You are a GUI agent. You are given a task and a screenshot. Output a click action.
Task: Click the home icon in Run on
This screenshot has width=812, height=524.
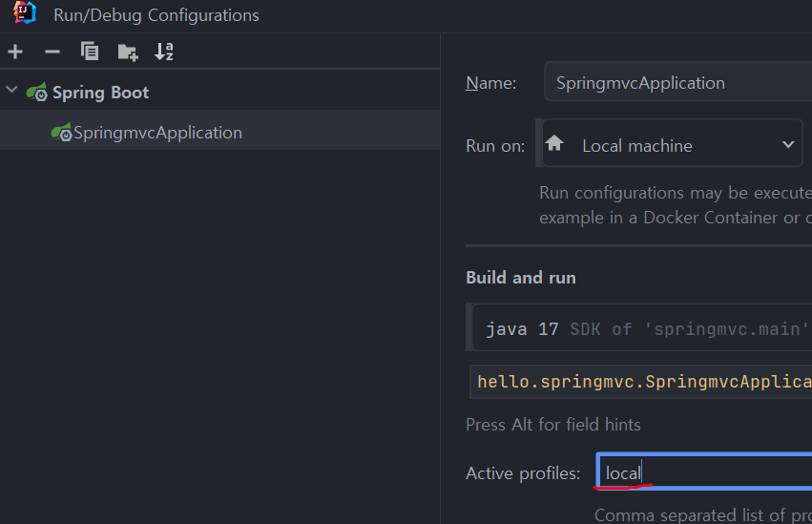[x=554, y=143]
